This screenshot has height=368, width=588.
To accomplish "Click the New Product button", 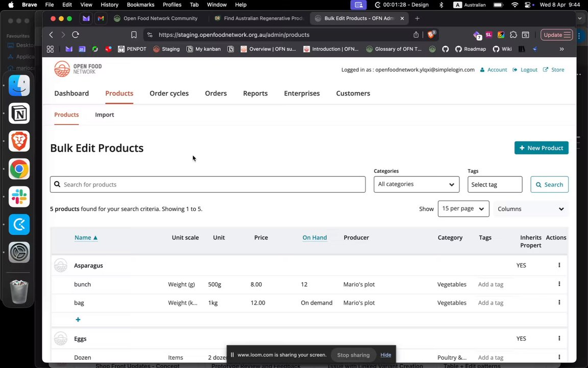I will pos(541,148).
